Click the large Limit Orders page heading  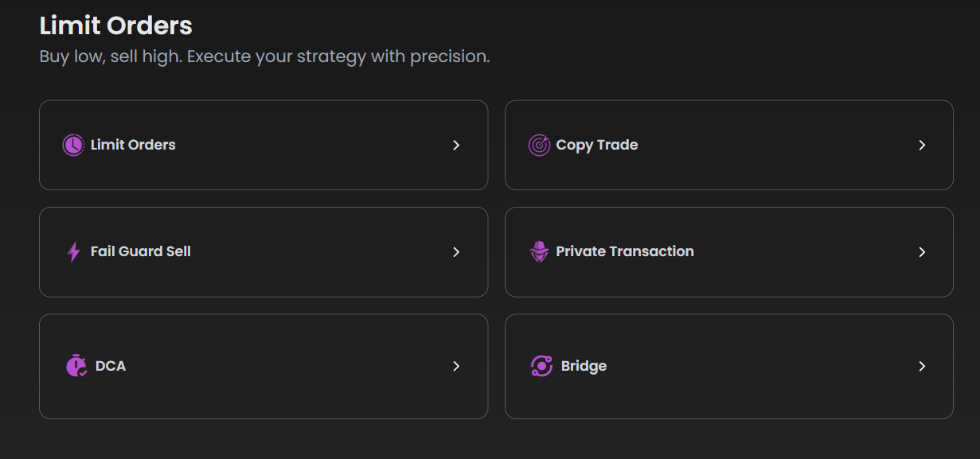(116, 25)
